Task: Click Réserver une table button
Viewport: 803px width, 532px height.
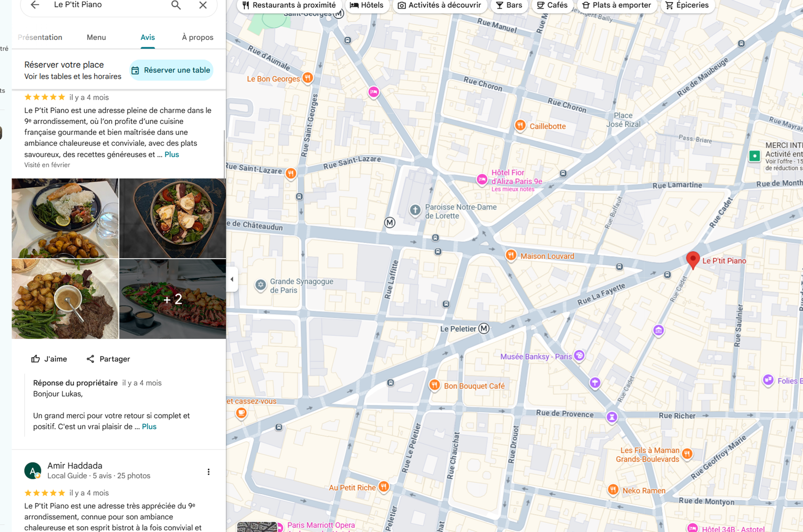Action: [171, 70]
